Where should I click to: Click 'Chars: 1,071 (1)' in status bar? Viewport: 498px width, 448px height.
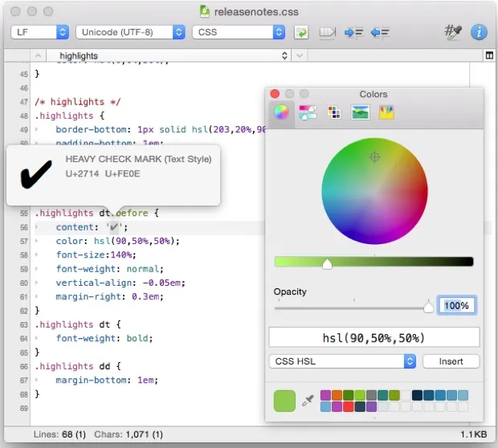coord(129,434)
